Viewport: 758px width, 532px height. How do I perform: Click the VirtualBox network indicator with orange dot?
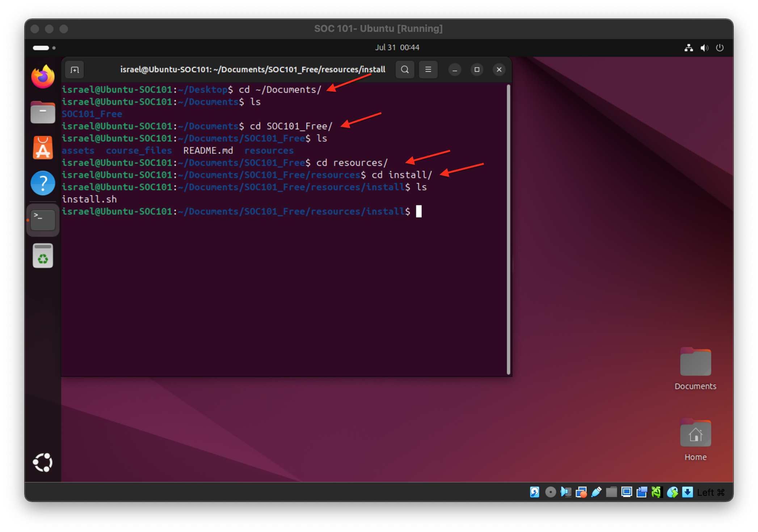point(581,492)
